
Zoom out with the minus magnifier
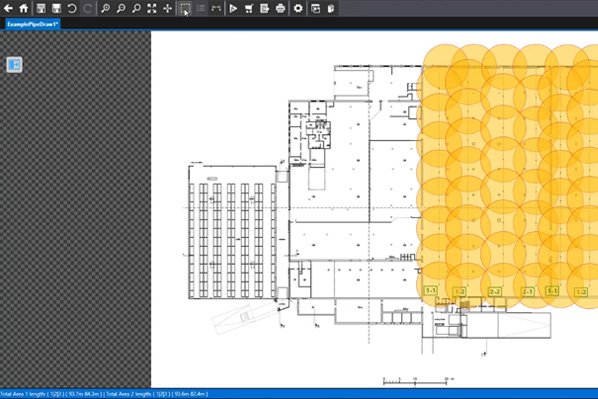pyautogui.click(x=121, y=8)
